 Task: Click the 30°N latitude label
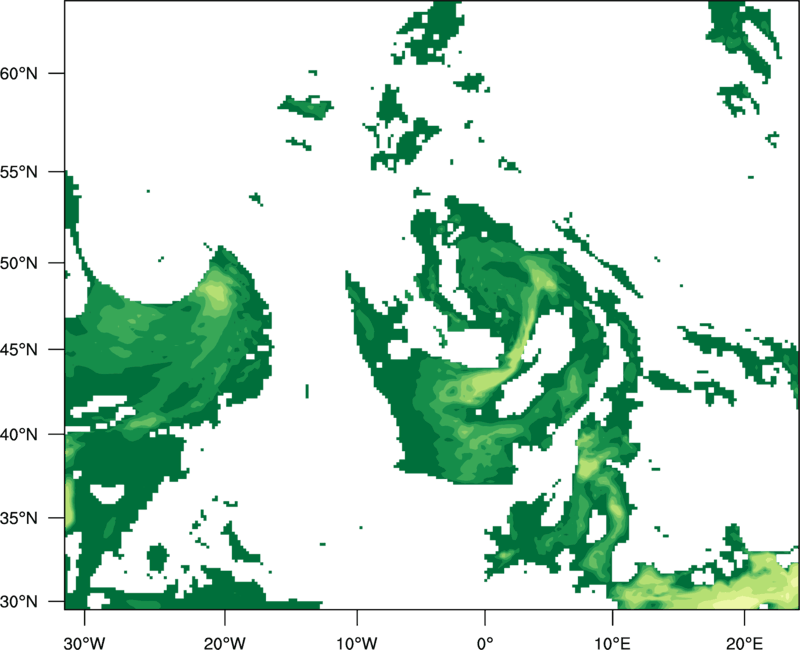[19, 602]
